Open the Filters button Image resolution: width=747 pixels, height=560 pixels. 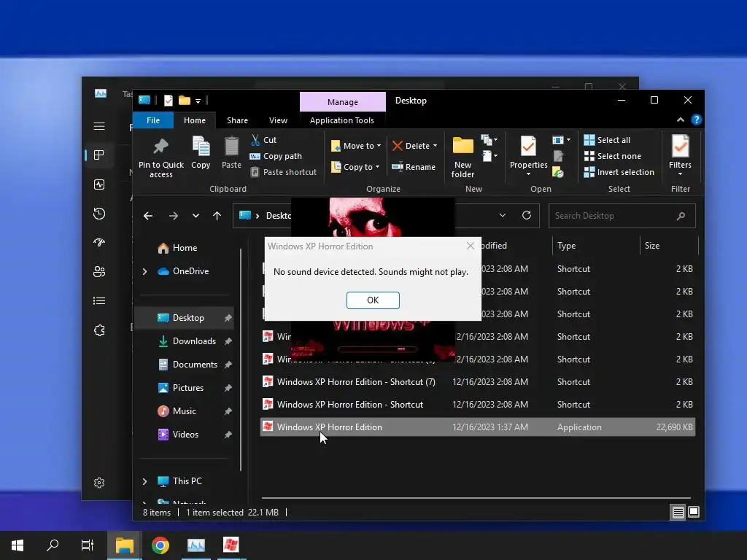coord(680,155)
